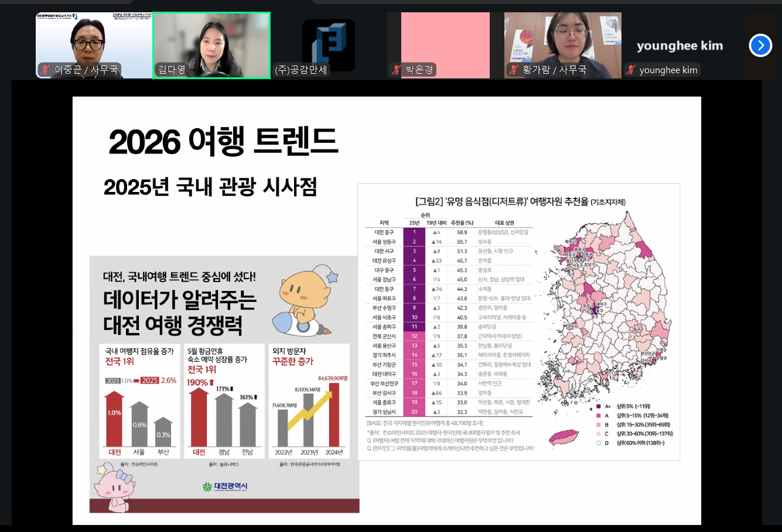Click the muted mic icon beside younghee kim

click(631, 70)
